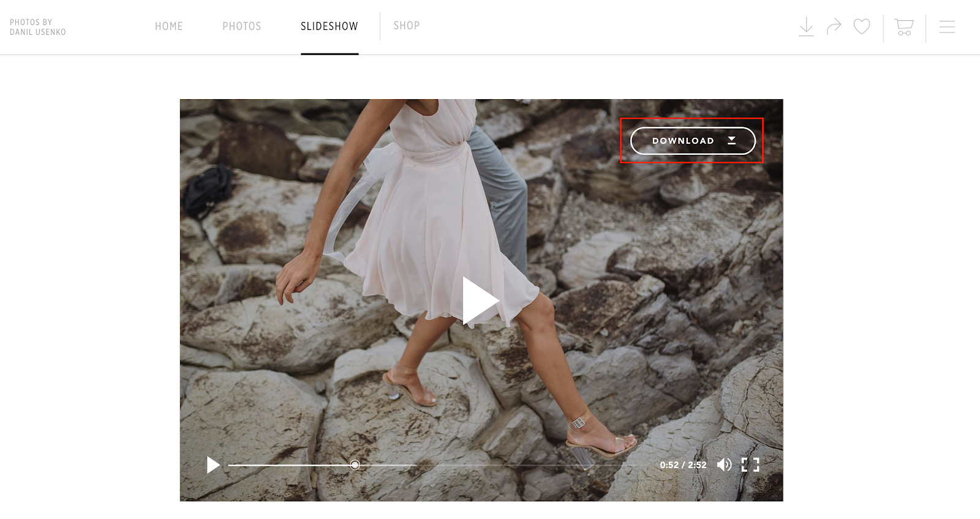The image size is (980, 519).
Task: Select the Slideshow tab
Action: click(x=330, y=26)
